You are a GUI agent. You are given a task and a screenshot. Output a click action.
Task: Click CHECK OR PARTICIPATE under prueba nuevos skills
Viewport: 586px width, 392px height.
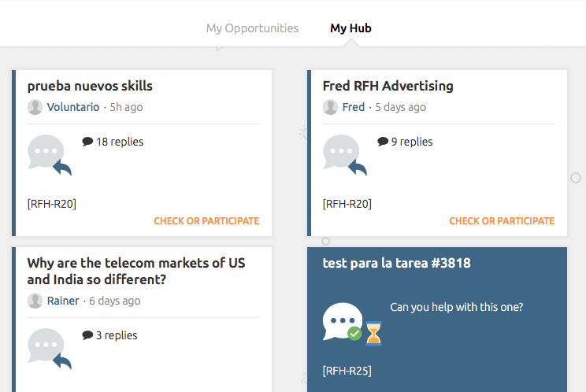[x=206, y=221]
